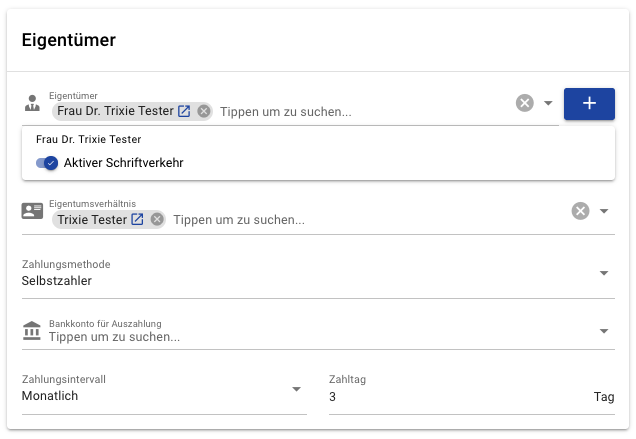Focus the Eigentümer search input

click(x=360, y=112)
